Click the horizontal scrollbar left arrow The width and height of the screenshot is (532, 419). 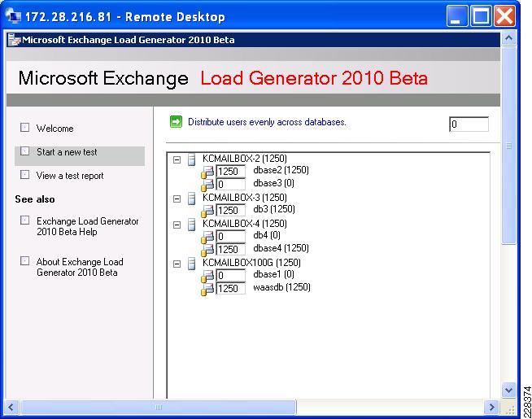(11, 407)
